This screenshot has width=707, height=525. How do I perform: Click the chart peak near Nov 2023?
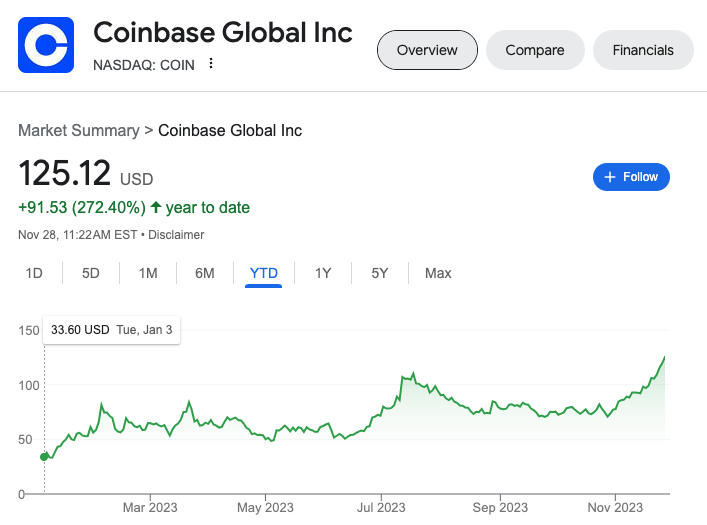(665, 357)
